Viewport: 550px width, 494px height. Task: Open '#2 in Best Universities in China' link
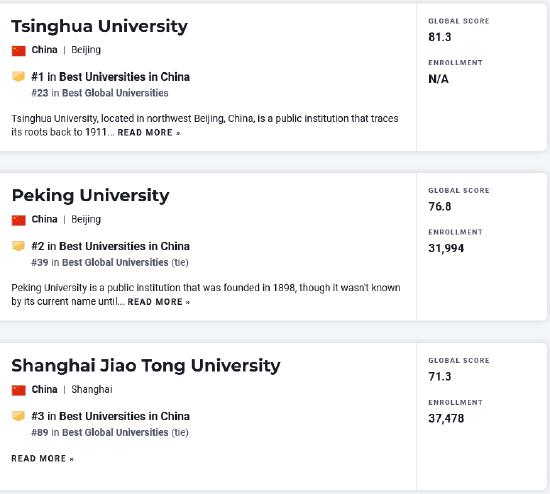[x=110, y=246]
